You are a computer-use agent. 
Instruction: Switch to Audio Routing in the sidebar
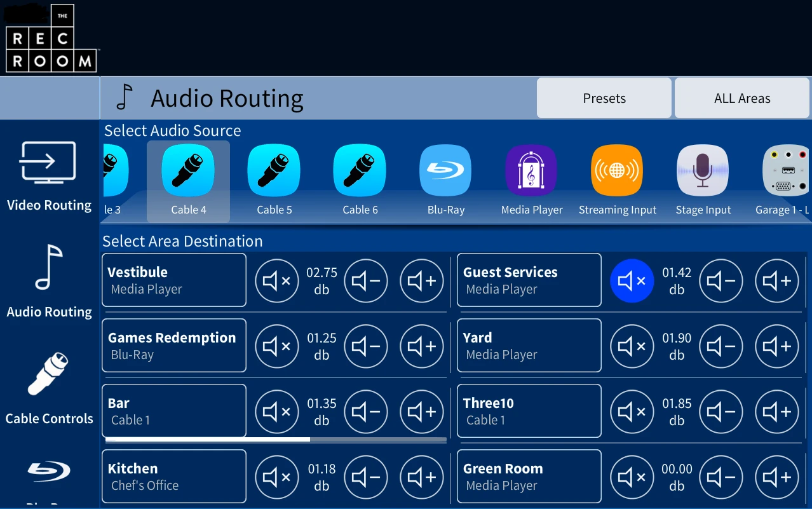(49, 282)
